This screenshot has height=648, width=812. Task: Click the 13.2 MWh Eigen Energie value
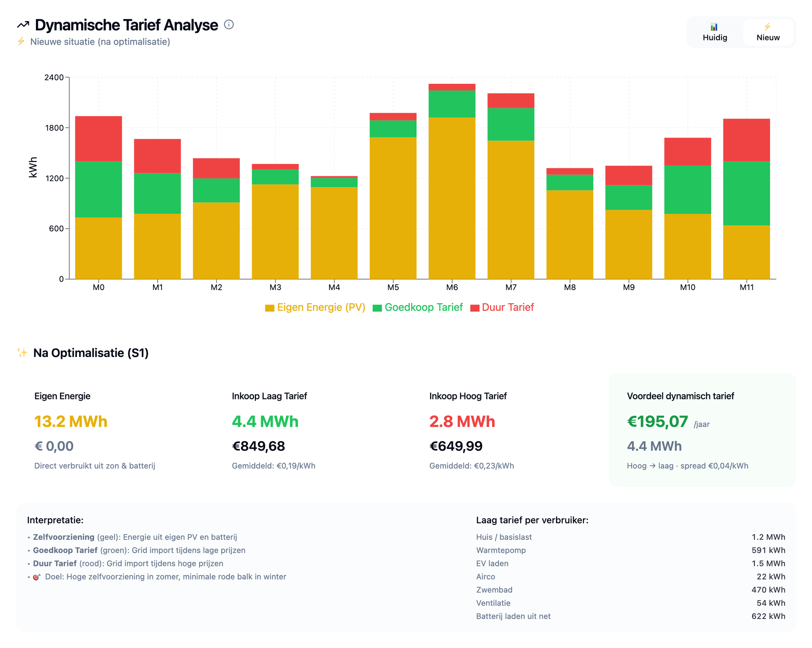(71, 422)
